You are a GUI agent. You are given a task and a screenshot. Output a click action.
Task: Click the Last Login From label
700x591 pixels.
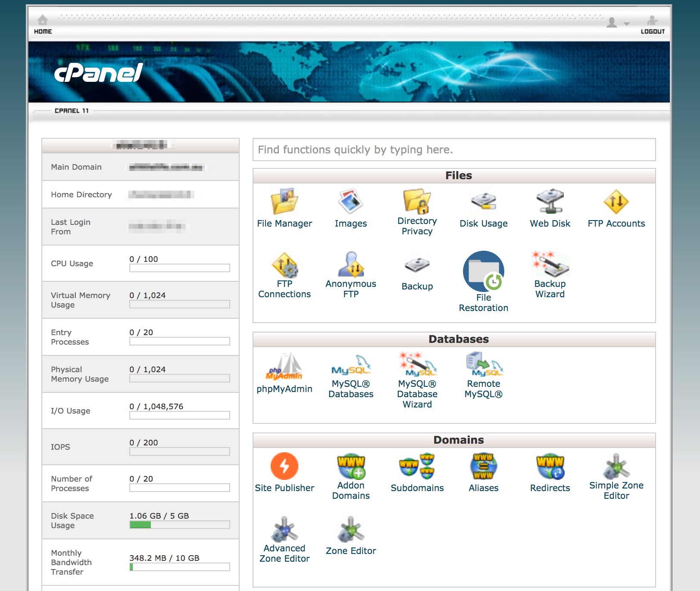(71, 227)
